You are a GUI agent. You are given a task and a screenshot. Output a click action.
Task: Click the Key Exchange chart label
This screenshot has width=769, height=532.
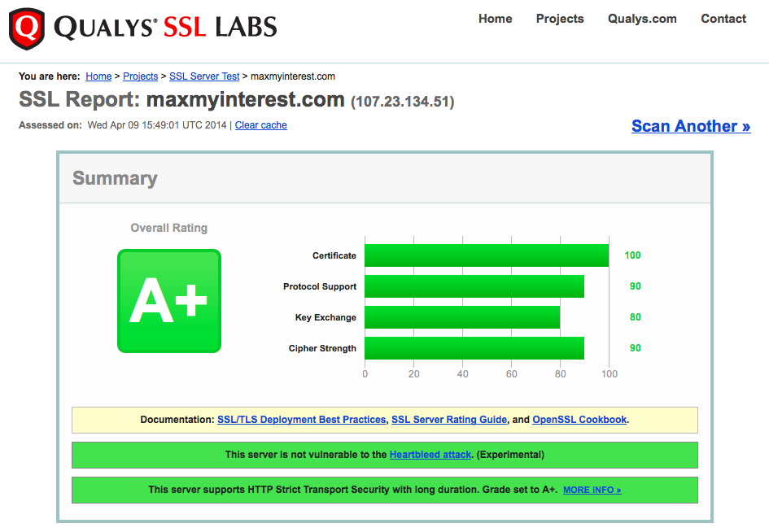coord(326,317)
